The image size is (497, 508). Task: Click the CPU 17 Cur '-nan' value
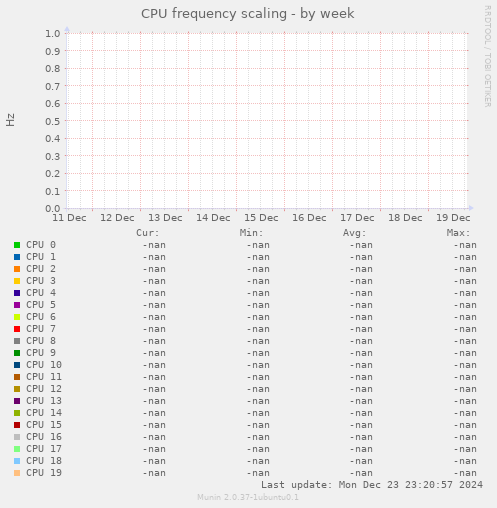tap(154, 449)
